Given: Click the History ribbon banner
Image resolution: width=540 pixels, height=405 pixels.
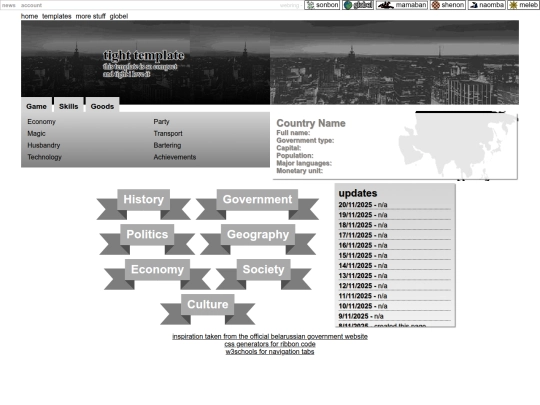Looking at the screenshot, I should pyautogui.click(x=144, y=200).
